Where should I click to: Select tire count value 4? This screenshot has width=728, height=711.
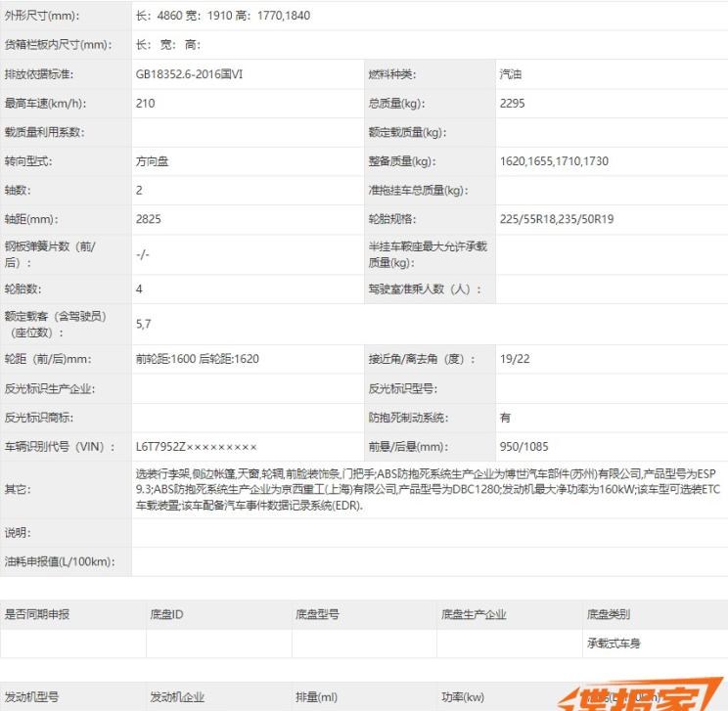pos(139,289)
